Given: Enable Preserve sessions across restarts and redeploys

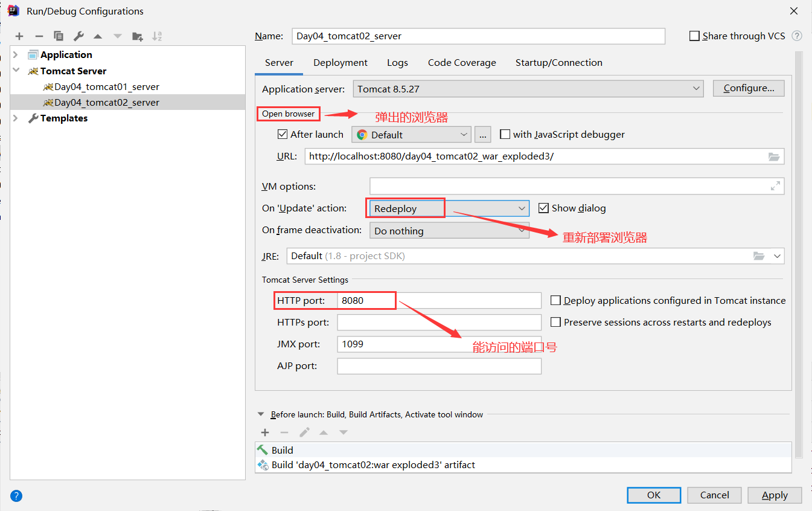Looking at the screenshot, I should 556,322.
